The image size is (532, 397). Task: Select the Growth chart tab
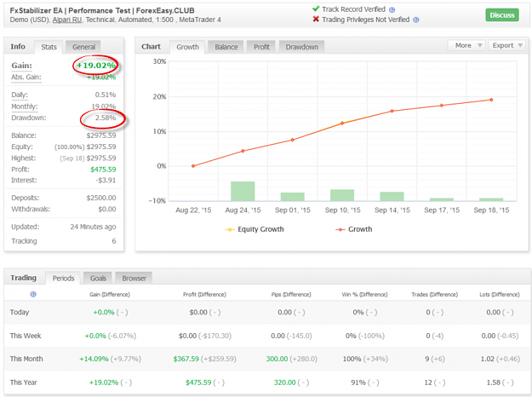[187, 47]
